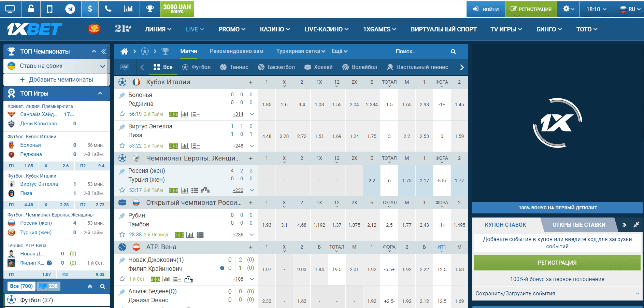
Task: Click the 3000 UAH bonus button
Action: pos(177,9)
